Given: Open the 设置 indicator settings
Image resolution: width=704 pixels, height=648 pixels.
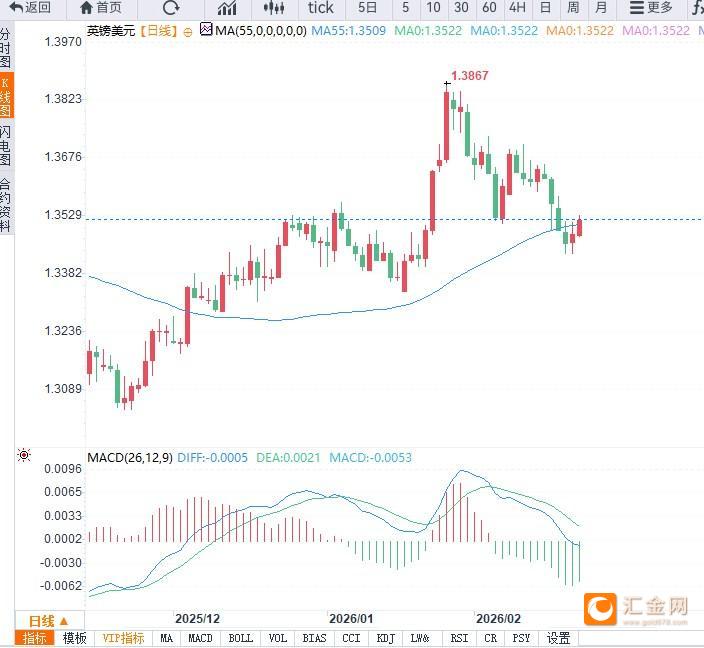Looking at the screenshot, I should (559, 638).
